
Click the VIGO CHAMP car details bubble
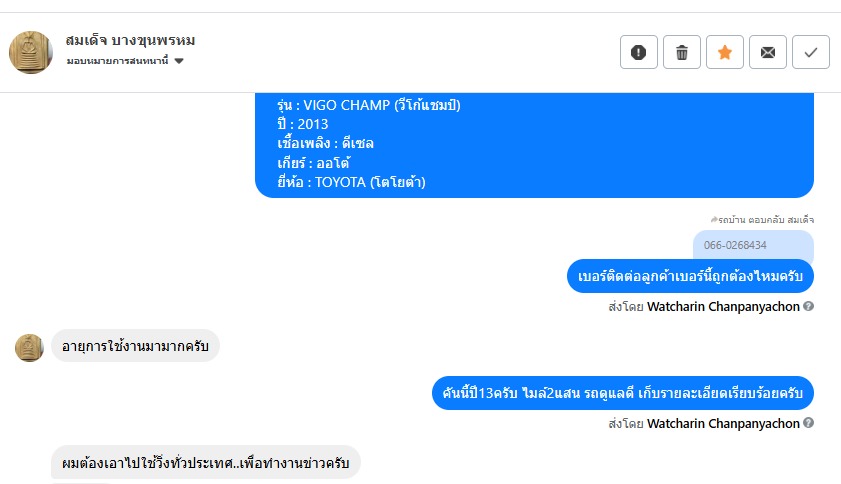point(534,145)
